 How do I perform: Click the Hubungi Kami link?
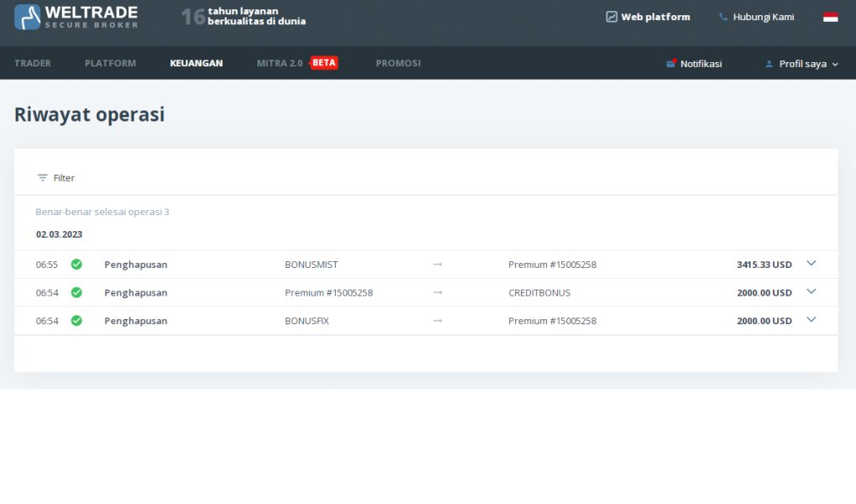pos(757,17)
